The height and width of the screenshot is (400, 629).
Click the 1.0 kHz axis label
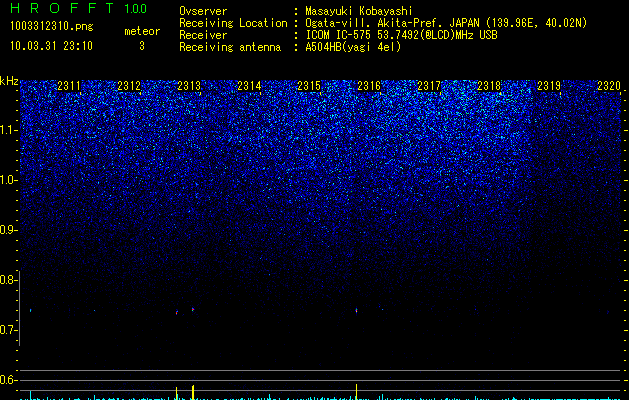tap(8, 180)
